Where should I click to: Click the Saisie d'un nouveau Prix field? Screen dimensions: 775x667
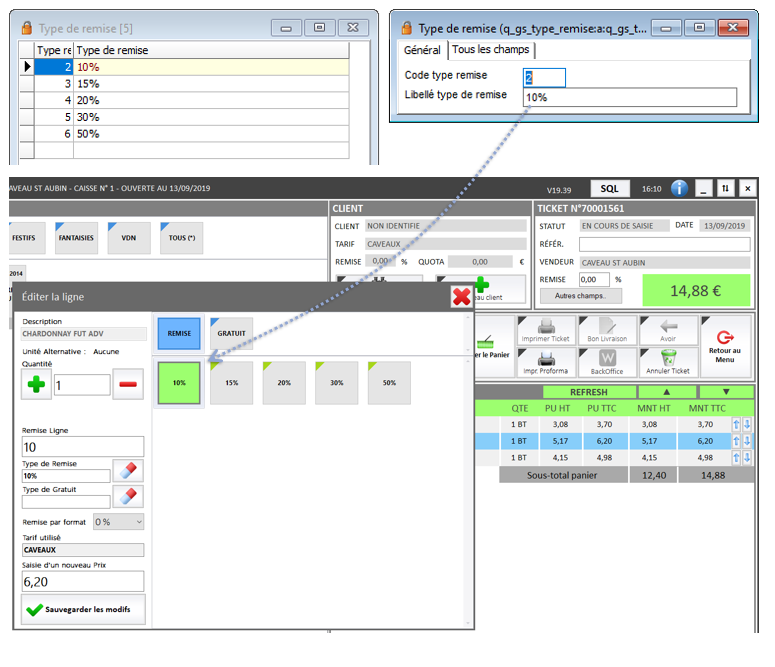[83, 580]
